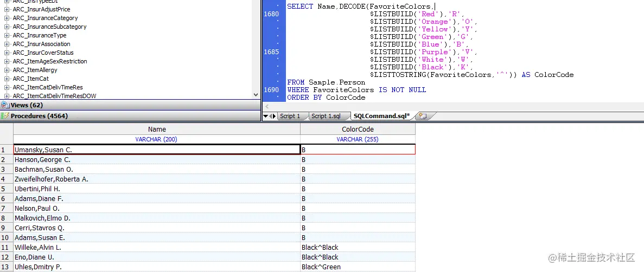Select the Eno,Diane U. cell
Viewport: 644px width, 272px height.
[157, 257]
